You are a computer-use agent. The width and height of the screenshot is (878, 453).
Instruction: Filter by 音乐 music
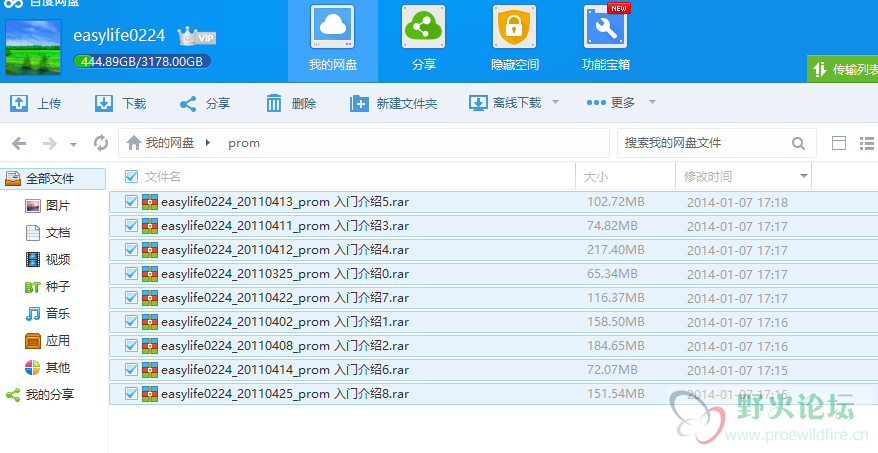[x=48, y=313]
